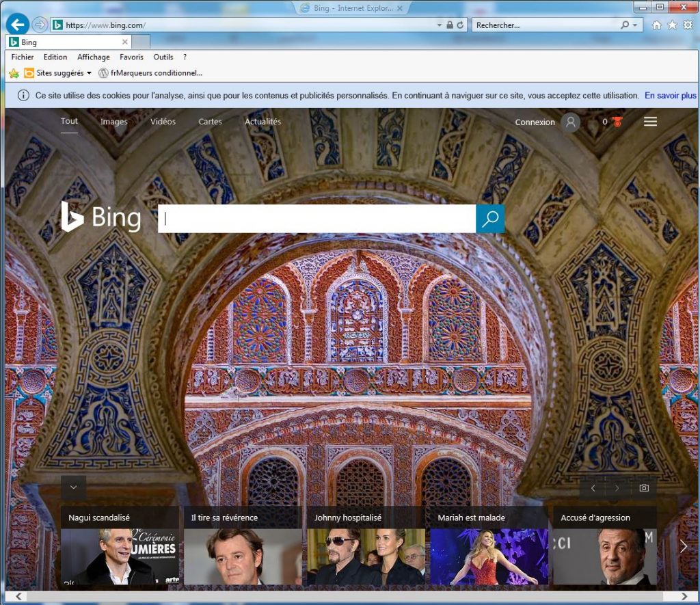
Task: Click the refresh icon in address bar
Action: coord(461,25)
